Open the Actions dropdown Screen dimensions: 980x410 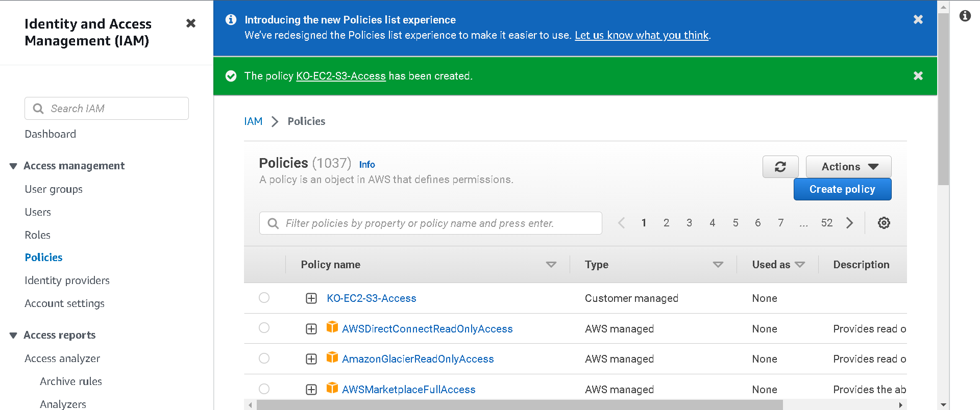pos(848,167)
